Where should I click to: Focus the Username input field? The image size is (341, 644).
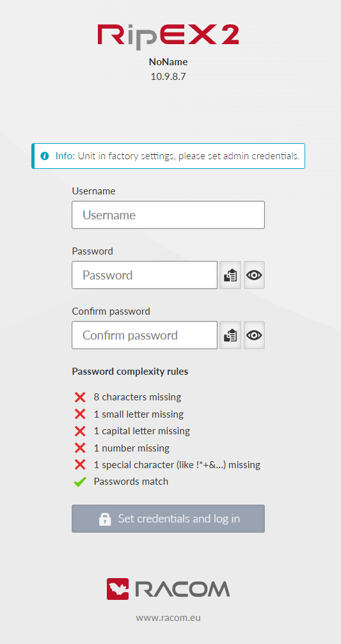[x=168, y=215]
